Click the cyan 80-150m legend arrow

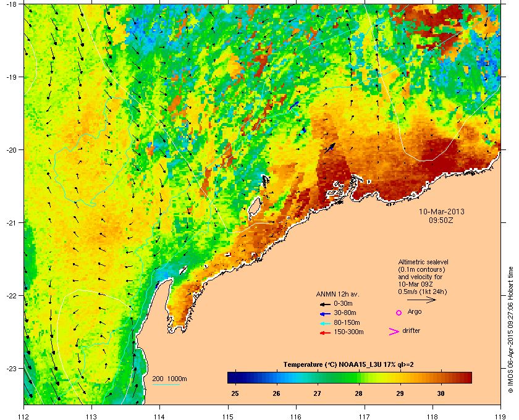[325, 323]
